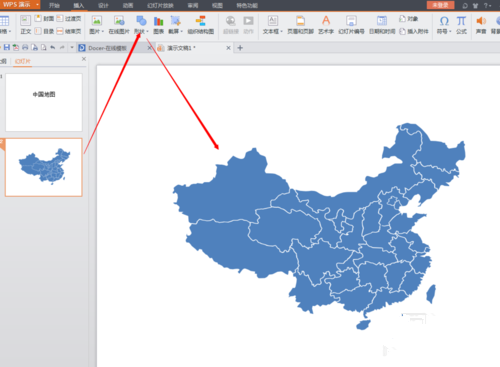Undo the last action
The height and width of the screenshot is (367, 500).
53,48
